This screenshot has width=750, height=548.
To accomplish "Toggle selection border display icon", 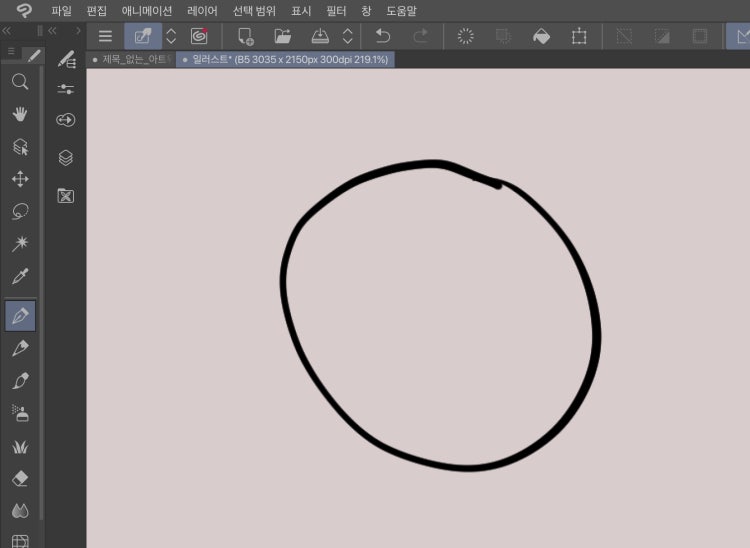I will click(700, 36).
